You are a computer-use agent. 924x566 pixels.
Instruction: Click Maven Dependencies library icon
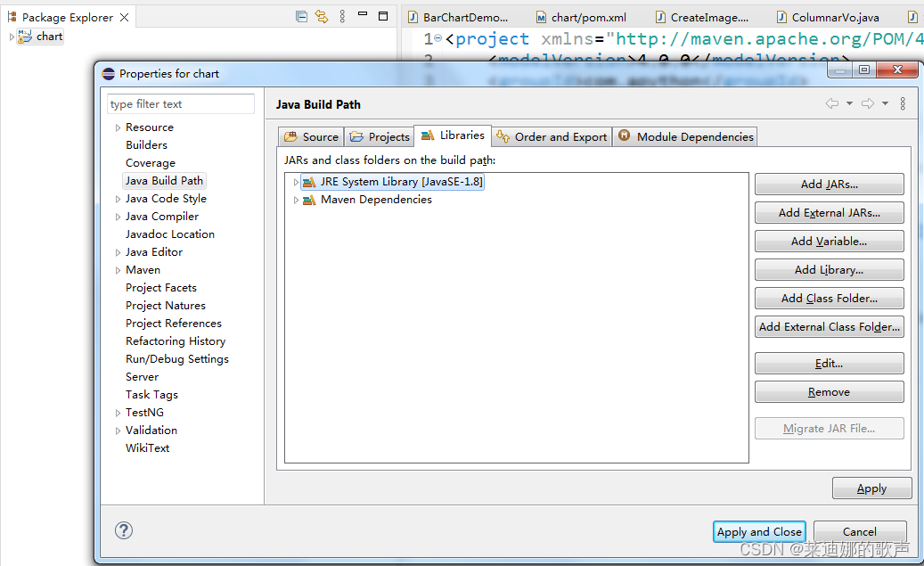tap(309, 200)
